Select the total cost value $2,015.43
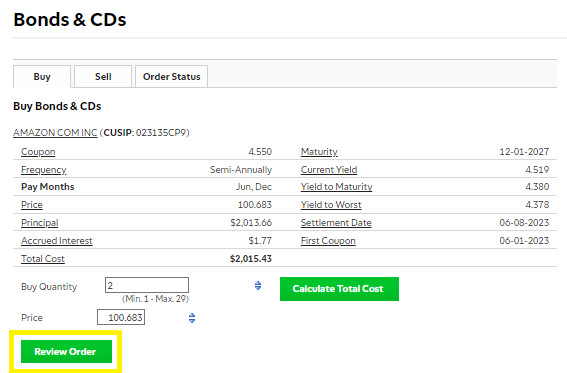The image size is (567, 373). pyautogui.click(x=251, y=259)
